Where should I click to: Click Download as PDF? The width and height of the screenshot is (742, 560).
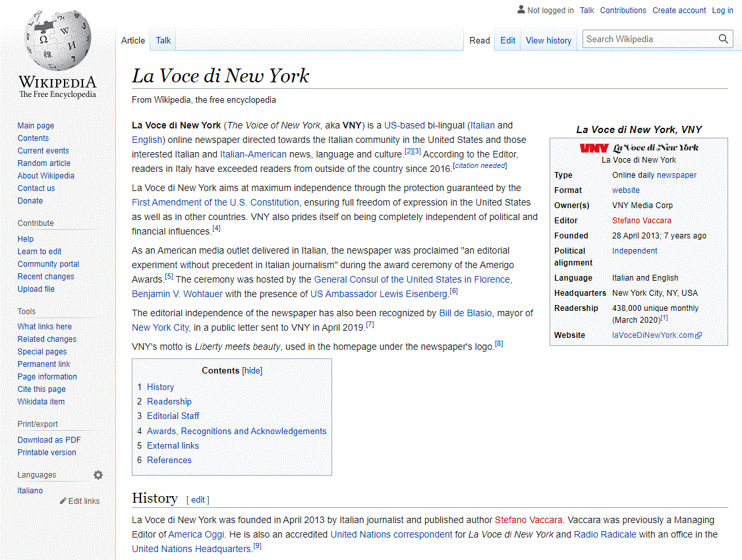point(49,440)
